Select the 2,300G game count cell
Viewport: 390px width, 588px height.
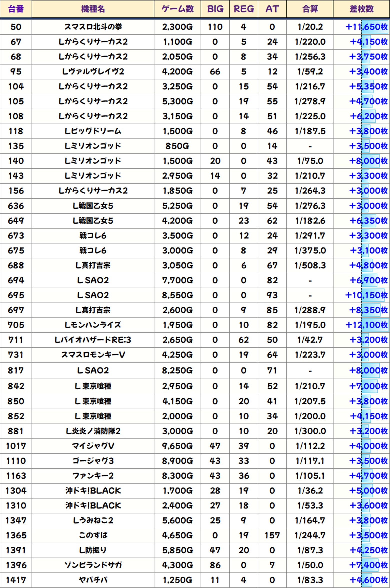click(177, 27)
